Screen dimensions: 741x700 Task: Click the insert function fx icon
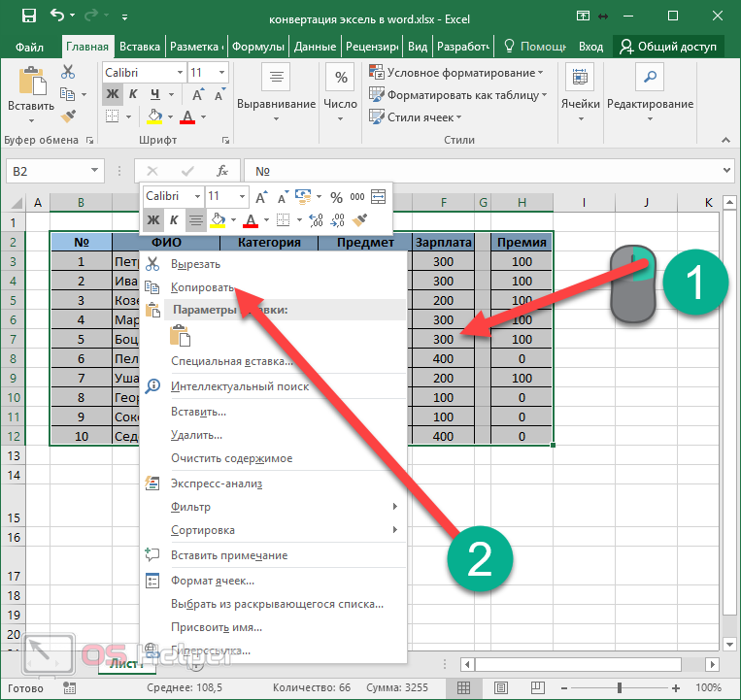coord(222,171)
